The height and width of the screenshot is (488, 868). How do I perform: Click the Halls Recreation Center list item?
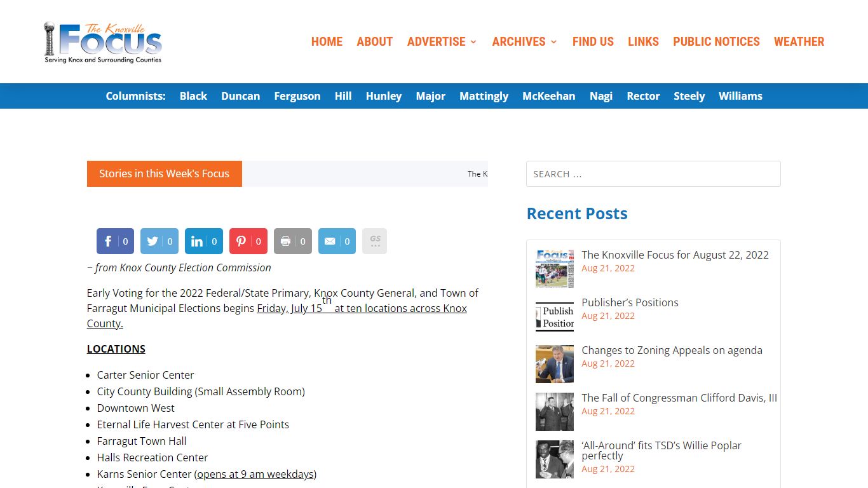pos(153,457)
